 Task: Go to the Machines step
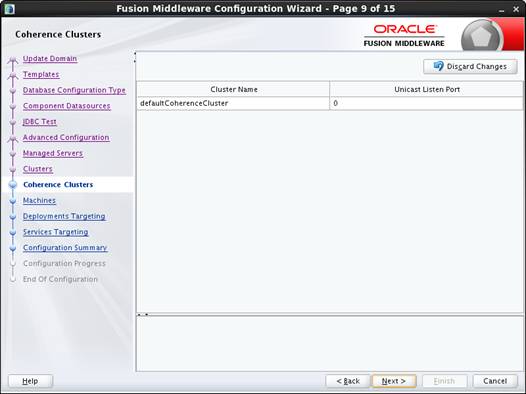pos(39,200)
